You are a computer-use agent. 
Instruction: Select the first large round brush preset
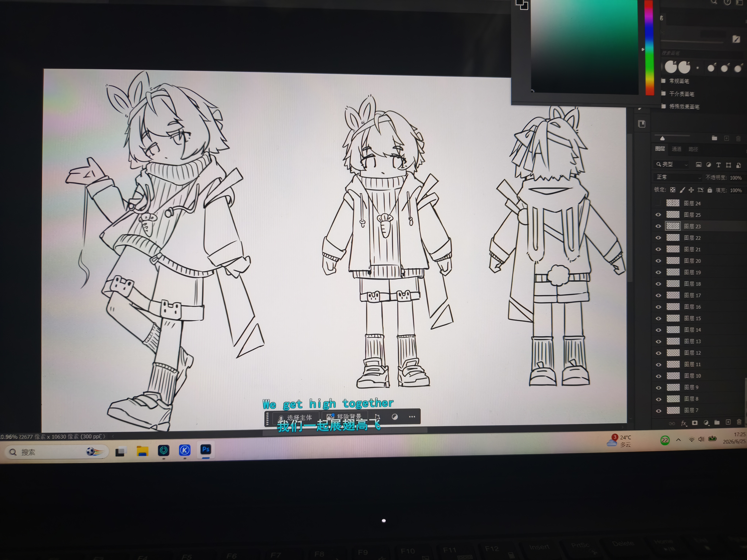click(671, 67)
